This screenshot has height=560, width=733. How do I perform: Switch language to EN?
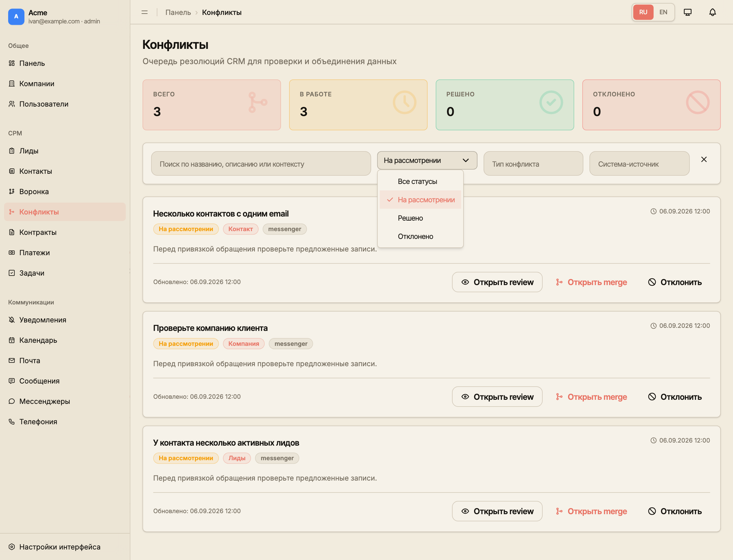663,12
